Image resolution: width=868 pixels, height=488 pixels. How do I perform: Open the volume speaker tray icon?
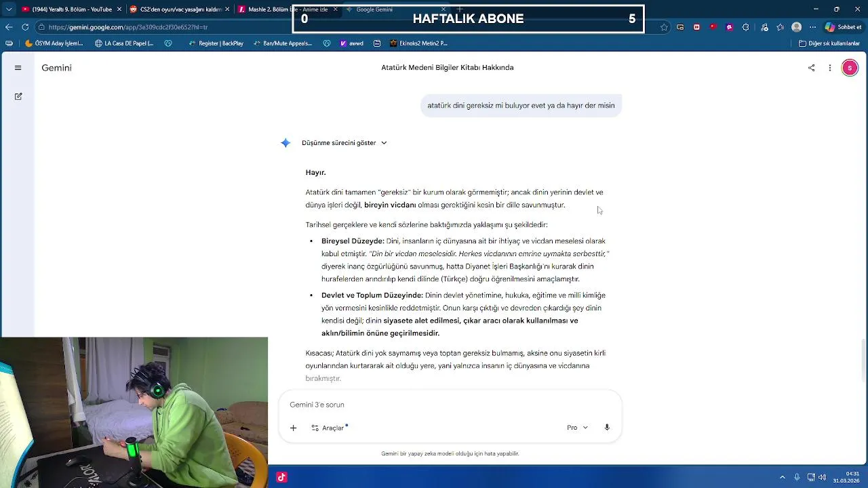pos(822,477)
